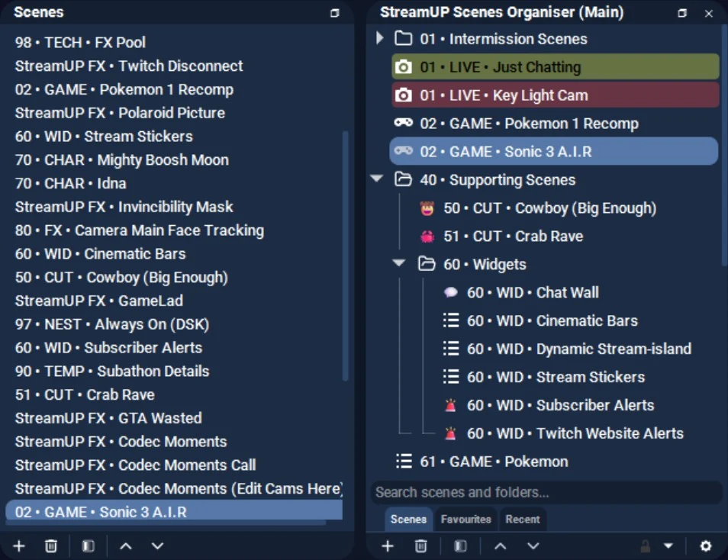Select 02 GAME Sonic 3 A.I.R in Scenes dock
The image size is (728, 560).
pyautogui.click(x=174, y=512)
